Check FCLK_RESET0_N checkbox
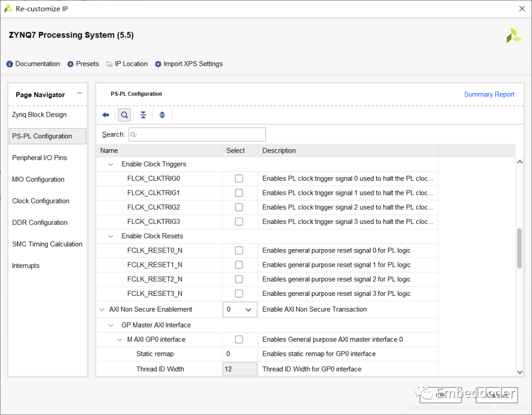 [x=239, y=251]
